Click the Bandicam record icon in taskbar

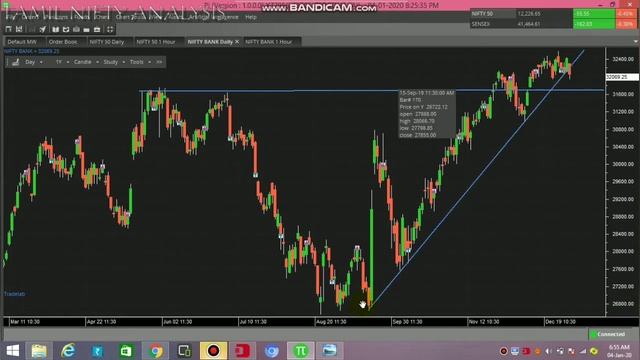[213, 351]
